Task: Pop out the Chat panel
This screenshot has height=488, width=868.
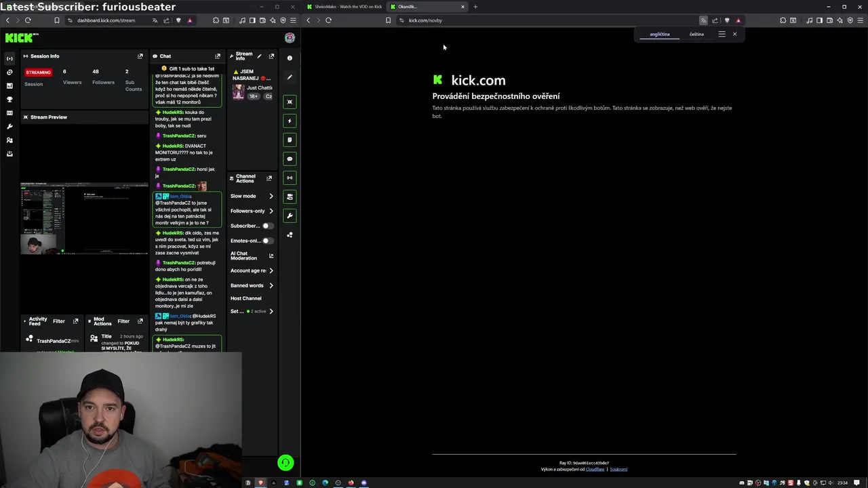Action: pos(218,56)
